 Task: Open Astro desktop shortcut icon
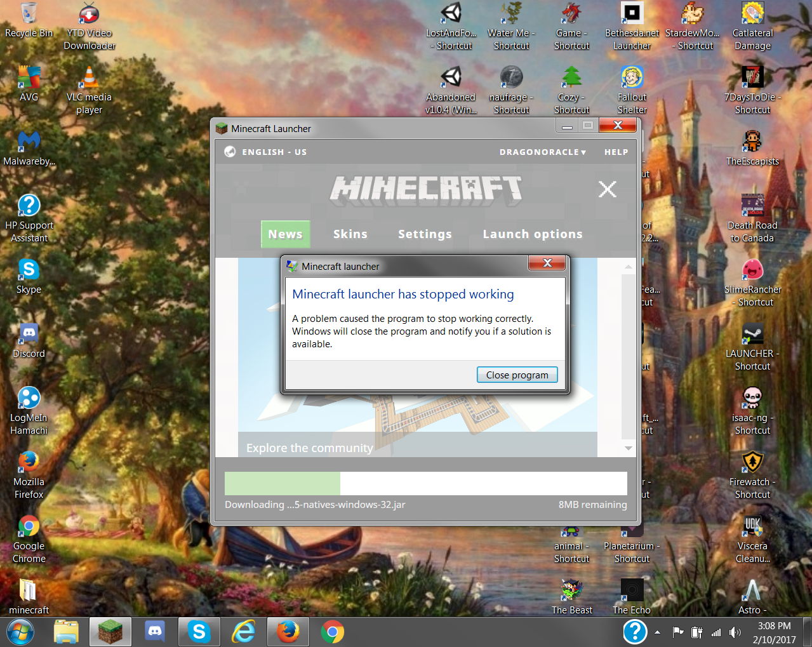coord(752,597)
